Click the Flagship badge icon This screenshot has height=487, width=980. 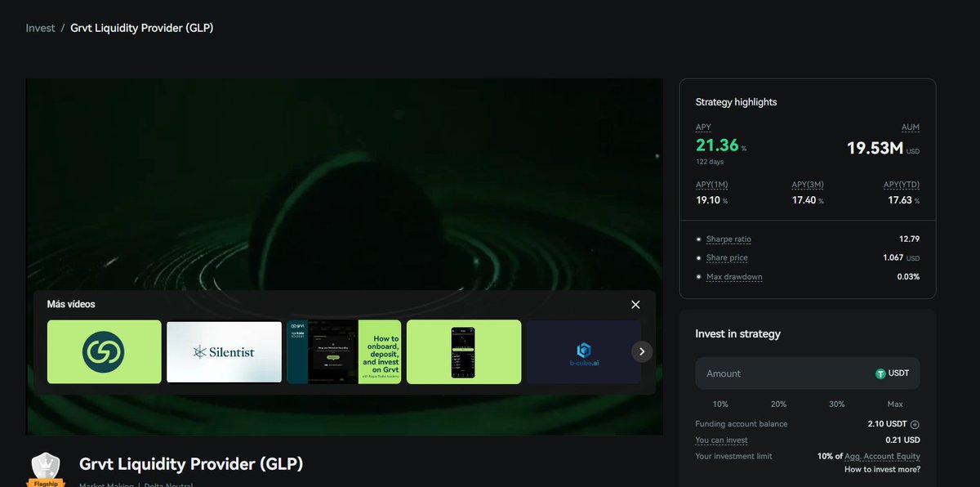pyautogui.click(x=47, y=469)
